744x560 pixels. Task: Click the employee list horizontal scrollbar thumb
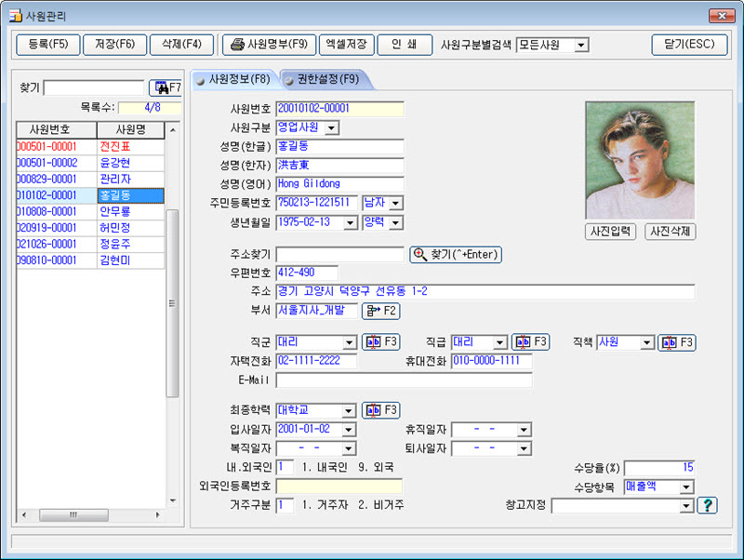[73, 515]
